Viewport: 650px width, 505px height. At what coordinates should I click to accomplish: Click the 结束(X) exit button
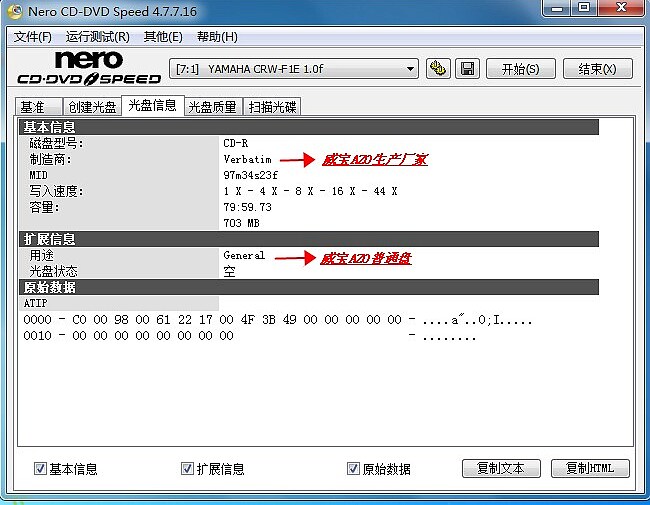(x=597, y=69)
